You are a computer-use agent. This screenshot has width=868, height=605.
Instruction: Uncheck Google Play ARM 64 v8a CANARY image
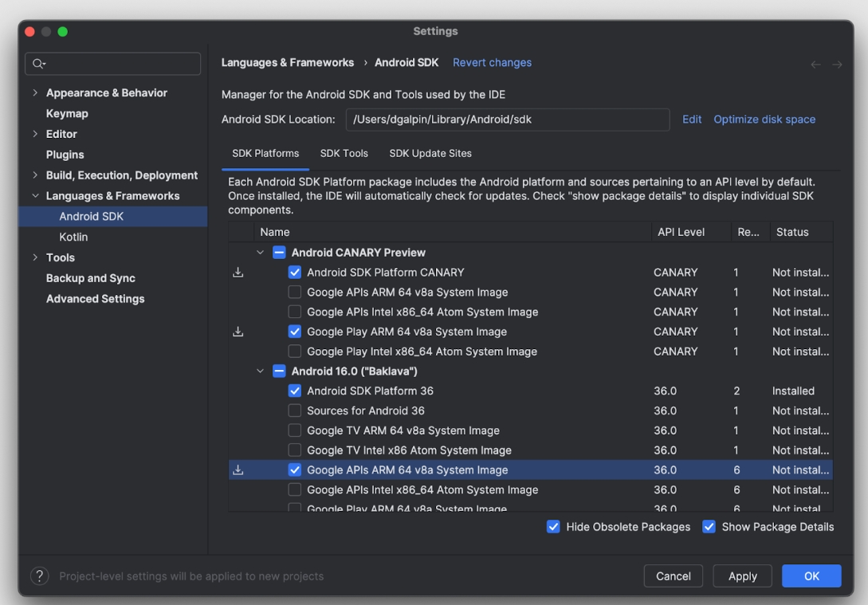point(294,332)
